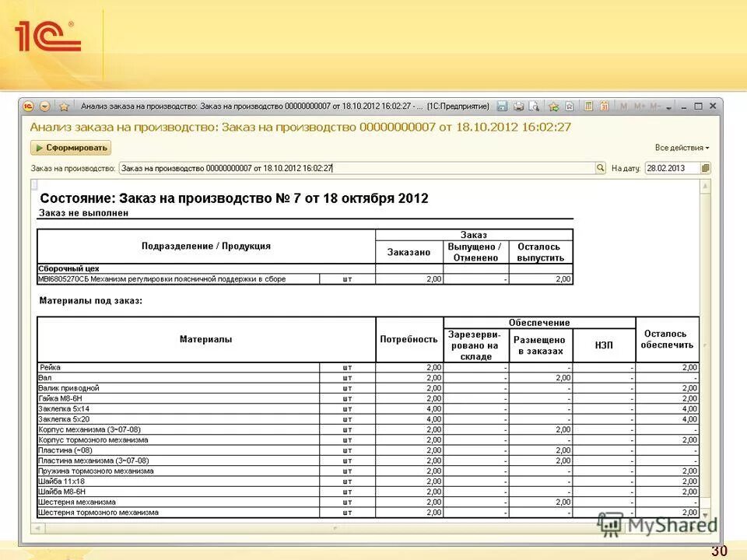
Task: Click the Заказ не выполнен status line
Action: (84, 213)
